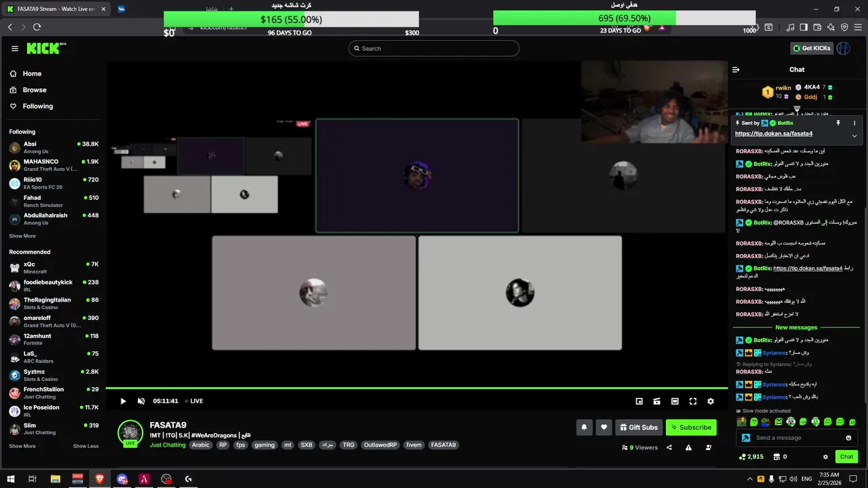Focus the Send a message field
This screenshot has height=488, width=868.
(x=797, y=438)
